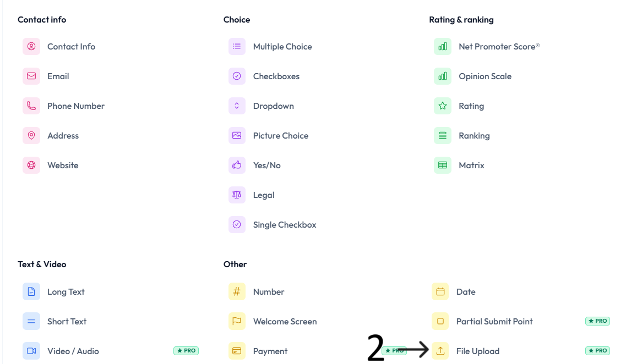Image resolution: width=626 pixels, height=364 pixels.
Task: Click the PRO badge next to Video / Audio
Action: point(186,351)
